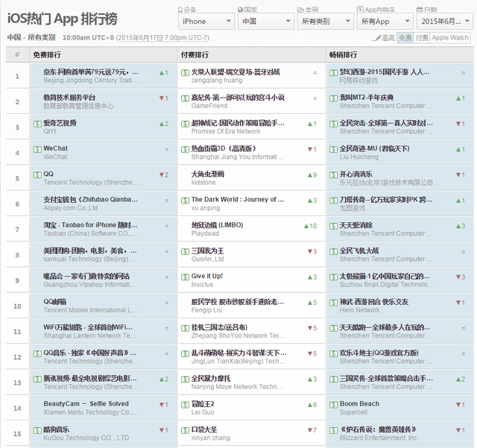Click in-app purchase icon beside WeChat

37,149
